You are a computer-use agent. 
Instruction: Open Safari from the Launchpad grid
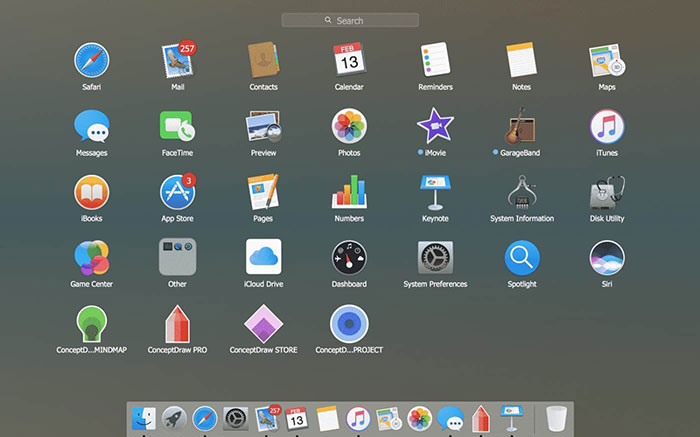coord(91,61)
